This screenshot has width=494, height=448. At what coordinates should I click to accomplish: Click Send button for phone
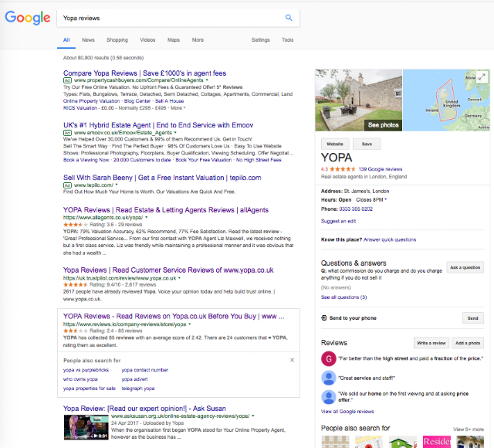click(473, 318)
